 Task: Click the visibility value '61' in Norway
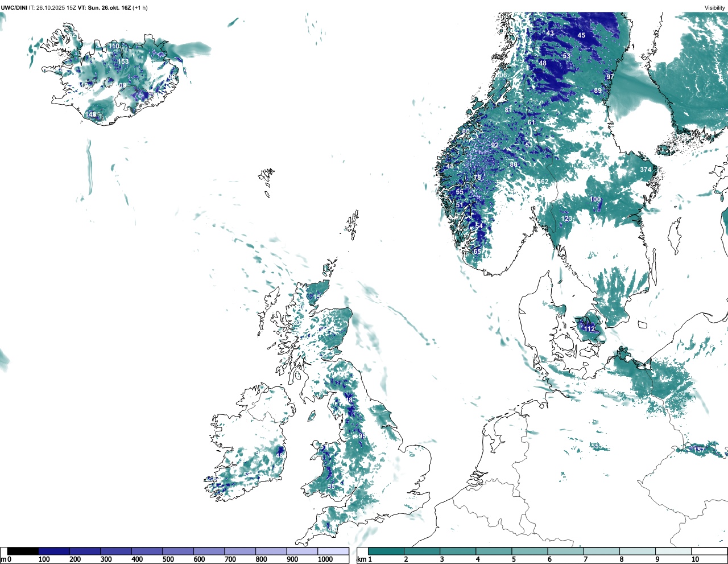coord(531,122)
